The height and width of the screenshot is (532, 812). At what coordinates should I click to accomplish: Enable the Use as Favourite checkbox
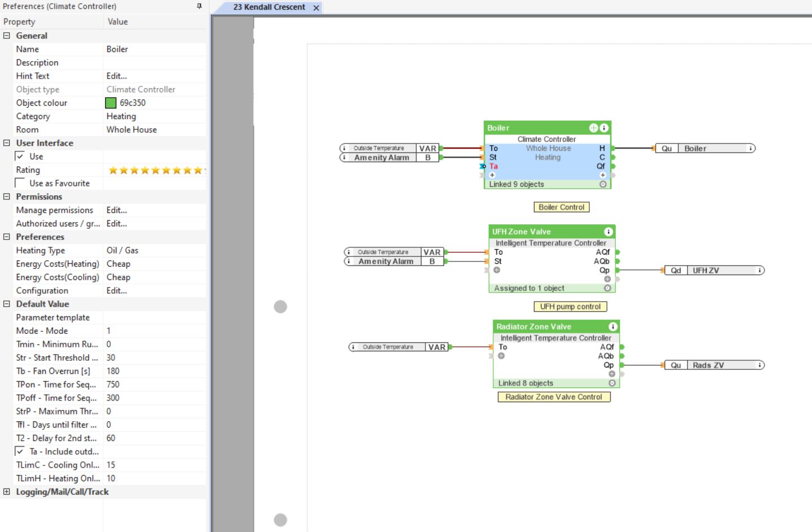point(20,184)
